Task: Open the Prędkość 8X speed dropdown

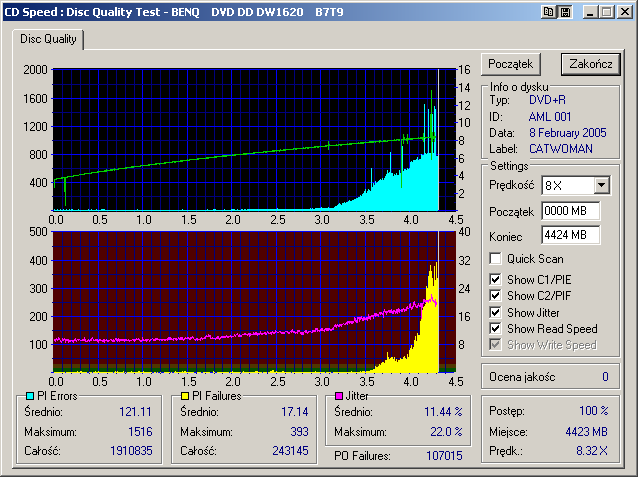Action: click(601, 186)
